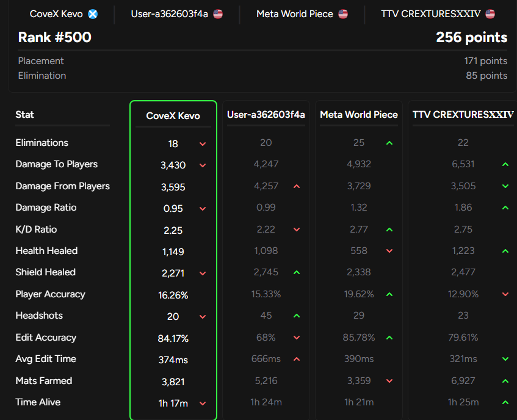
Task: Click TTV CREXTURESXXIV's 2.75 K/D ratio value
Action: [x=463, y=230]
